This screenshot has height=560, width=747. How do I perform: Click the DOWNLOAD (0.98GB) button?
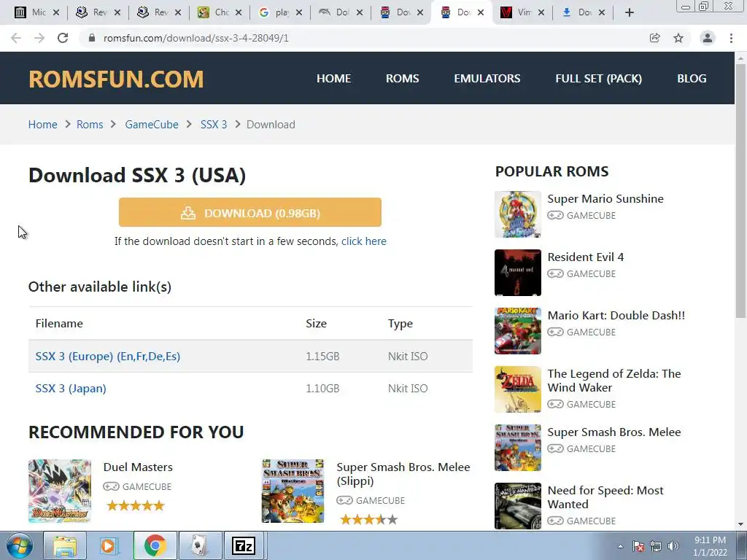tap(250, 212)
